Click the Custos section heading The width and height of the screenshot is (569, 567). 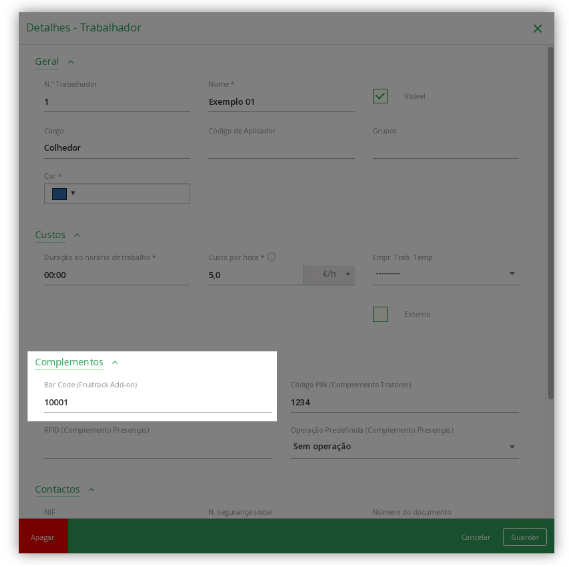point(50,235)
